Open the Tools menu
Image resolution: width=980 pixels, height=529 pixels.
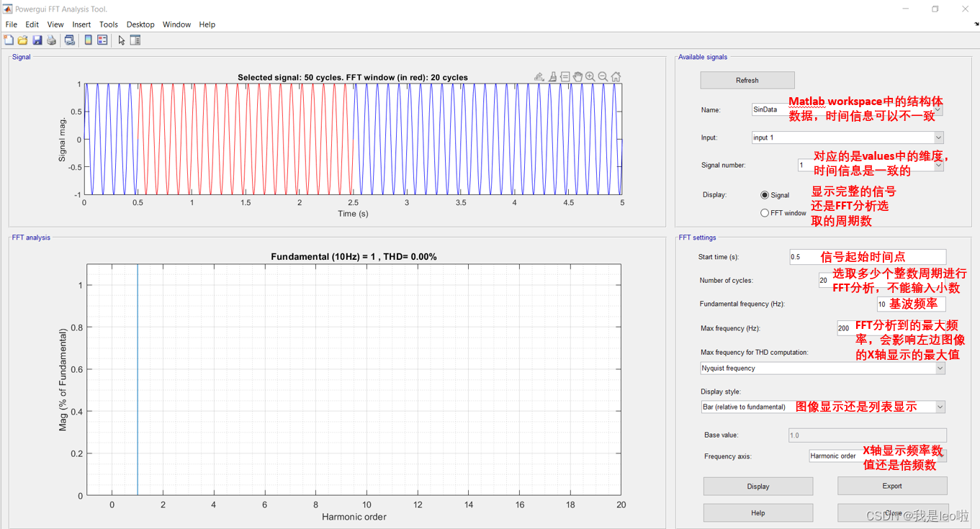point(109,24)
